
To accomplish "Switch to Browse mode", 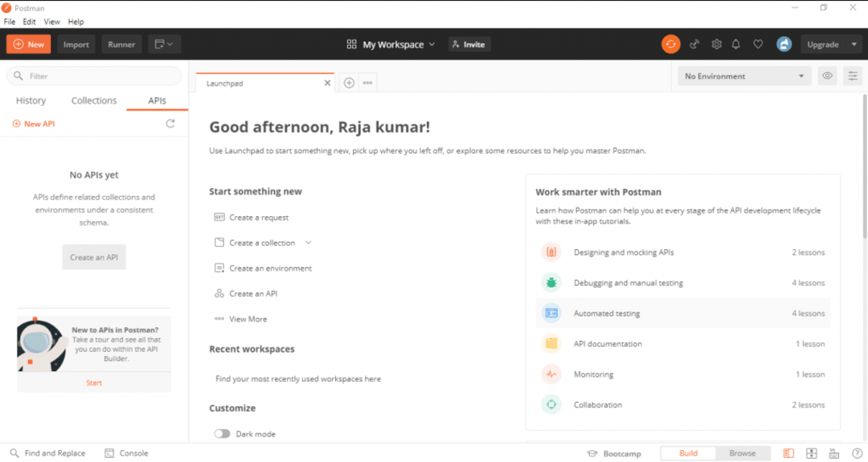I will tap(742, 453).
